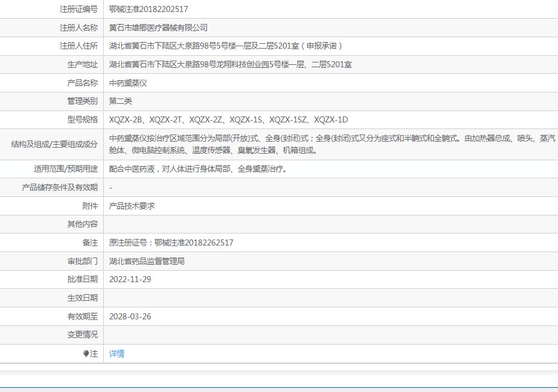Click the 附件 label
Image resolution: width=558 pixels, height=392 pixels.
click(x=90, y=206)
